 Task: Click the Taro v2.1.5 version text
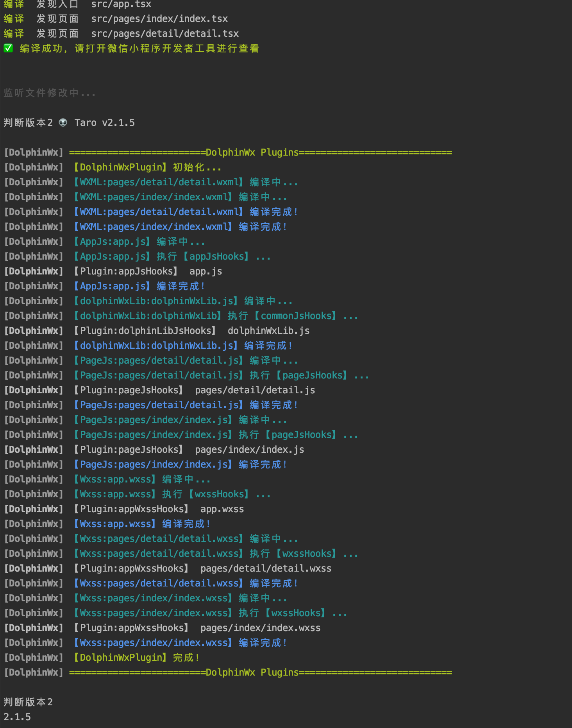tap(105, 123)
